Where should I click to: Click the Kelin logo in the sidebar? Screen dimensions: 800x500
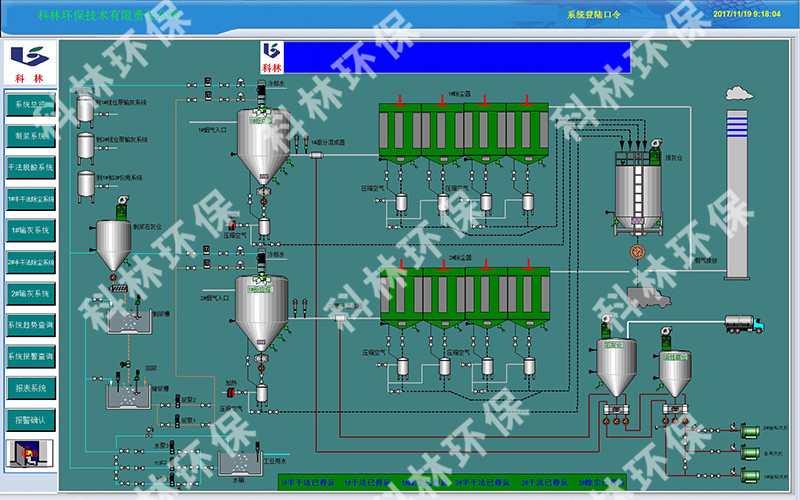coord(30,62)
